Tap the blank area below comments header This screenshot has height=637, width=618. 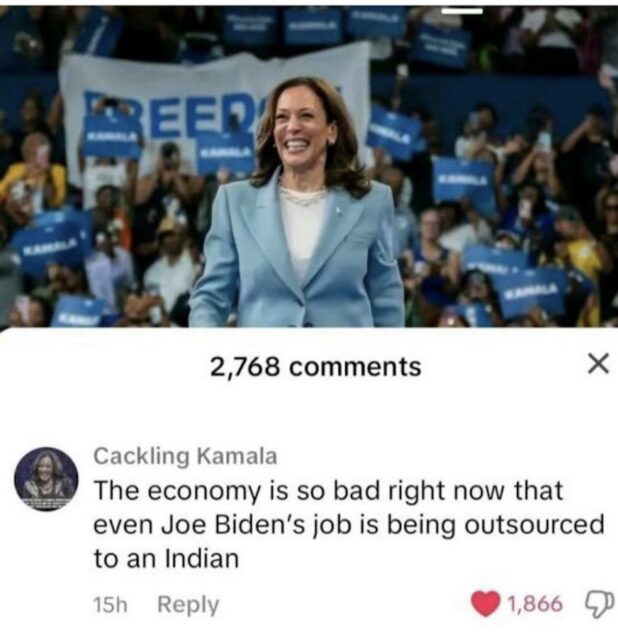pyautogui.click(x=309, y=412)
